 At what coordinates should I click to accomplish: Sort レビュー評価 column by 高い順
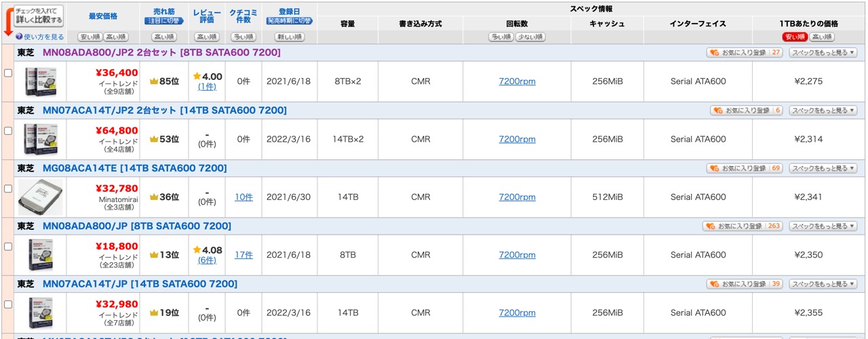click(x=207, y=37)
